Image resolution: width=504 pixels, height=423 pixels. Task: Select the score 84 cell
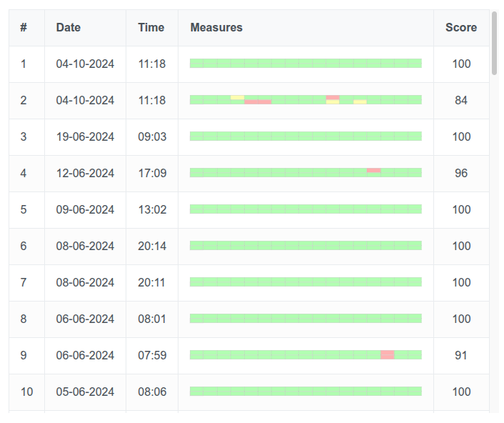(x=461, y=100)
